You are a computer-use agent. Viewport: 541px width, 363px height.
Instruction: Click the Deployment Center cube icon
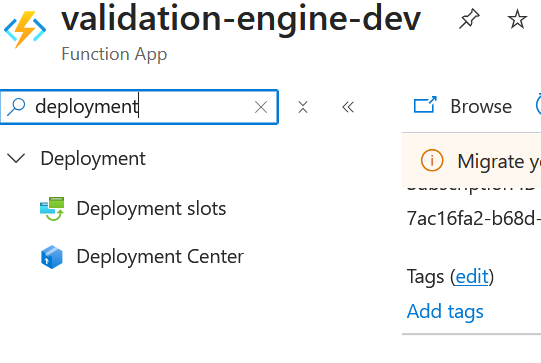tap(52, 257)
